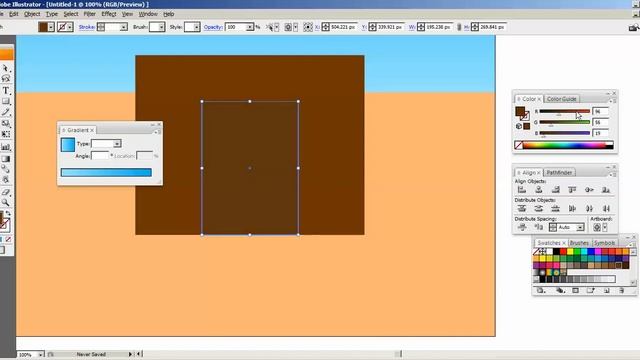640x360 pixels.
Task: Select the Direct Selection arrow tool
Action: pyautogui.click(x=5, y=68)
